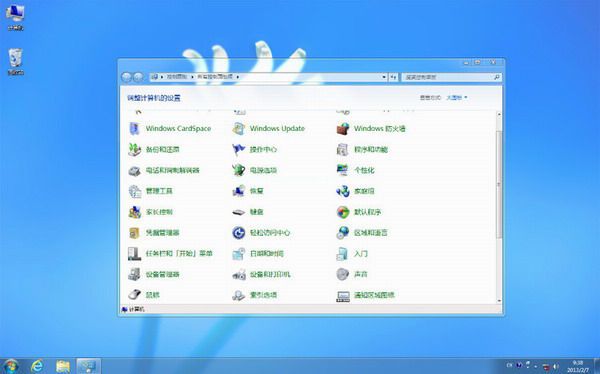600x374 pixels.
Task: Open 设备和打印机 (Devices and Printers)
Action: coord(261,274)
